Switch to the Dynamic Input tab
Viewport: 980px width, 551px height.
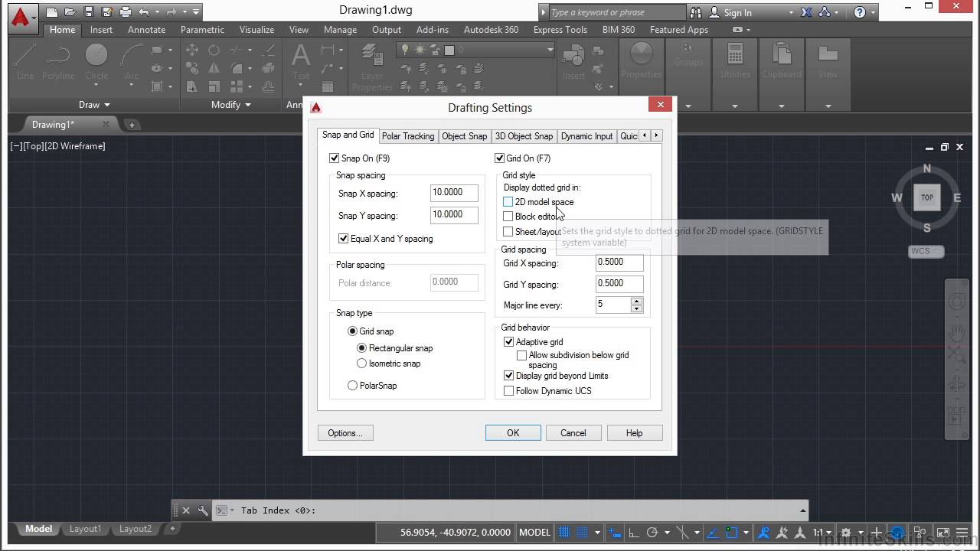pyautogui.click(x=586, y=136)
